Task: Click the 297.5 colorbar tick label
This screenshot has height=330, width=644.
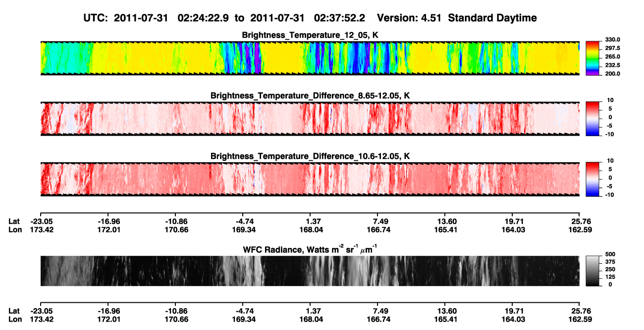Action: [612, 48]
